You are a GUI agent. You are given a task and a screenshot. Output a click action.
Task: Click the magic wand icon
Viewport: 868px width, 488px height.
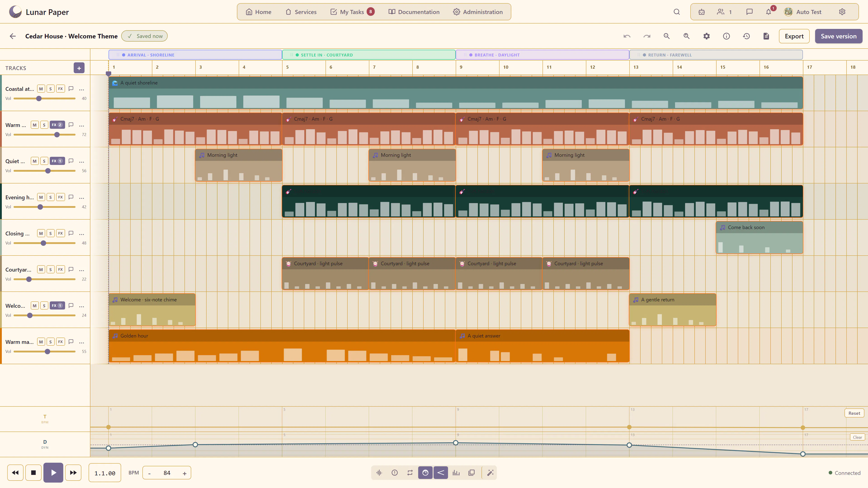(491, 472)
